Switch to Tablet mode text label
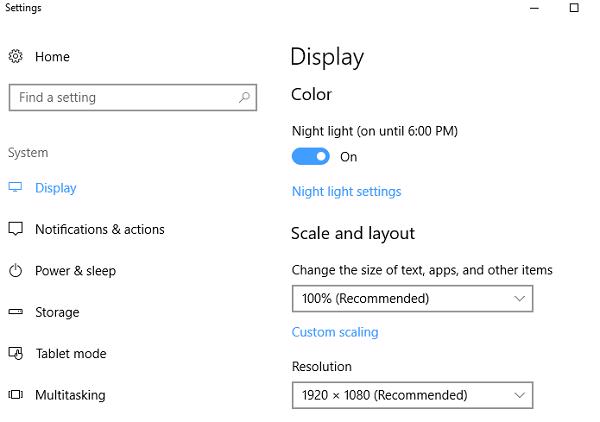The width and height of the screenshot is (600, 422). 70,354
